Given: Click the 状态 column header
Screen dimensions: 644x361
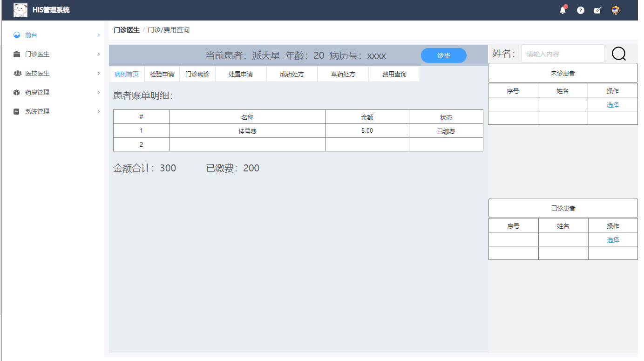Looking at the screenshot, I should tap(446, 117).
